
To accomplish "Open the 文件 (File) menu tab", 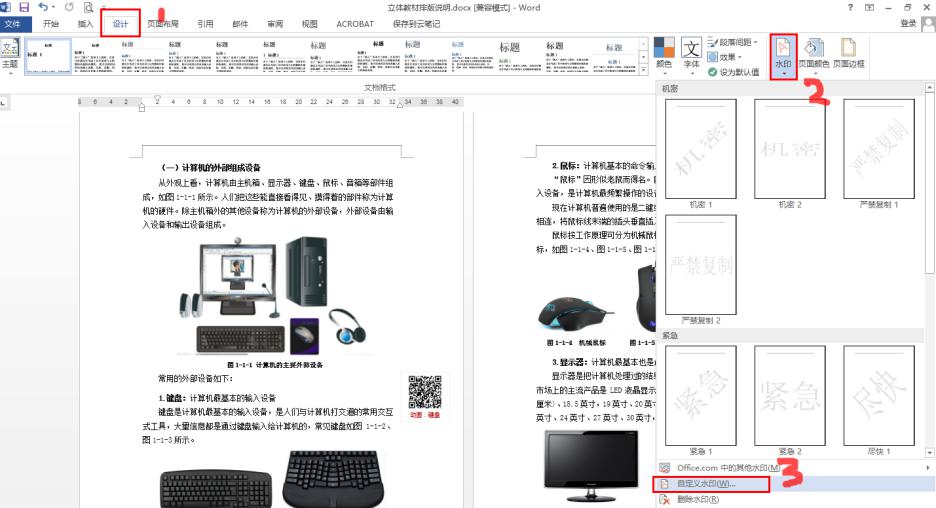I will click(x=15, y=23).
